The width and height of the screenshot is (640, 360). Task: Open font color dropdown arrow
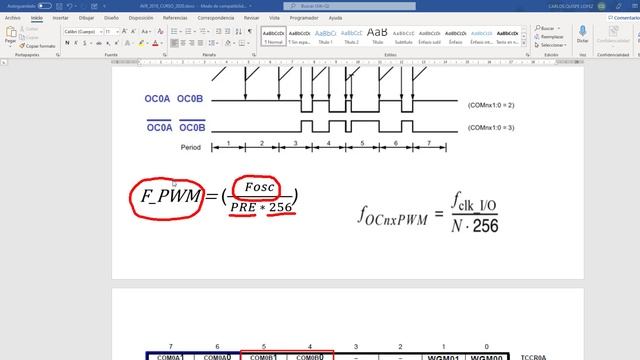pos(162,43)
